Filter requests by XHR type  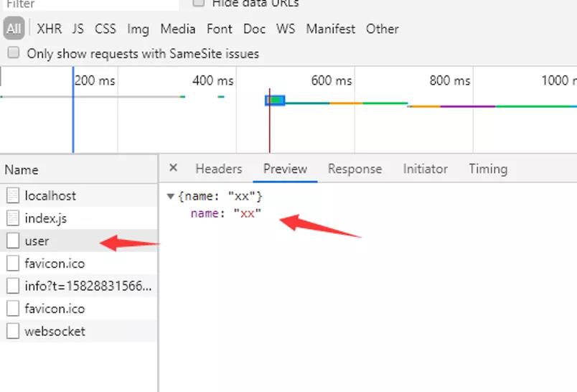click(49, 29)
